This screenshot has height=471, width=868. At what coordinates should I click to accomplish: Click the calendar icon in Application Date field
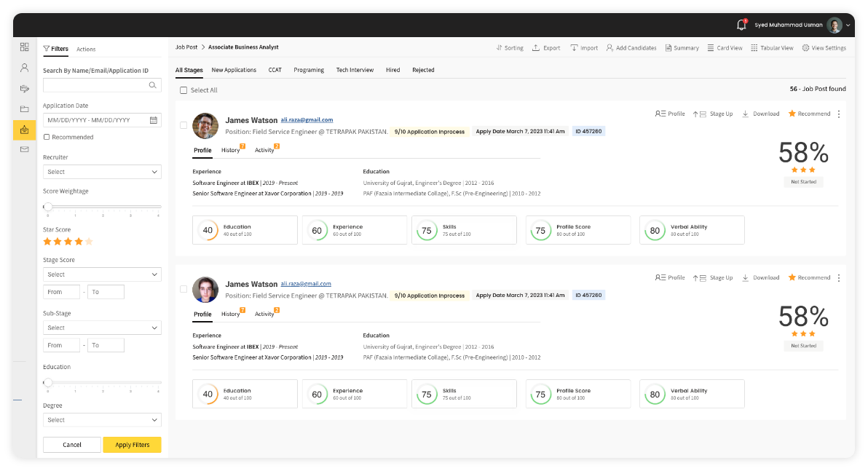click(x=153, y=120)
